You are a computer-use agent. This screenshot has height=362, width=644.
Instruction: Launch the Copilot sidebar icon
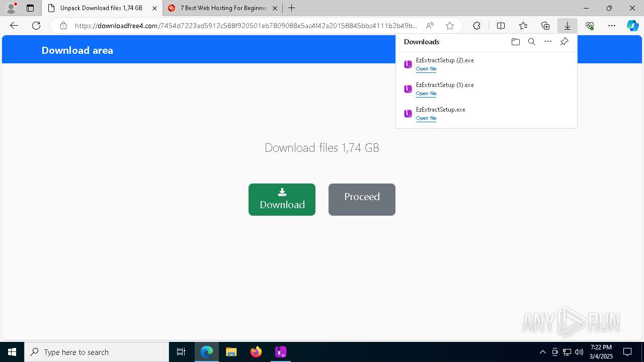click(x=632, y=26)
